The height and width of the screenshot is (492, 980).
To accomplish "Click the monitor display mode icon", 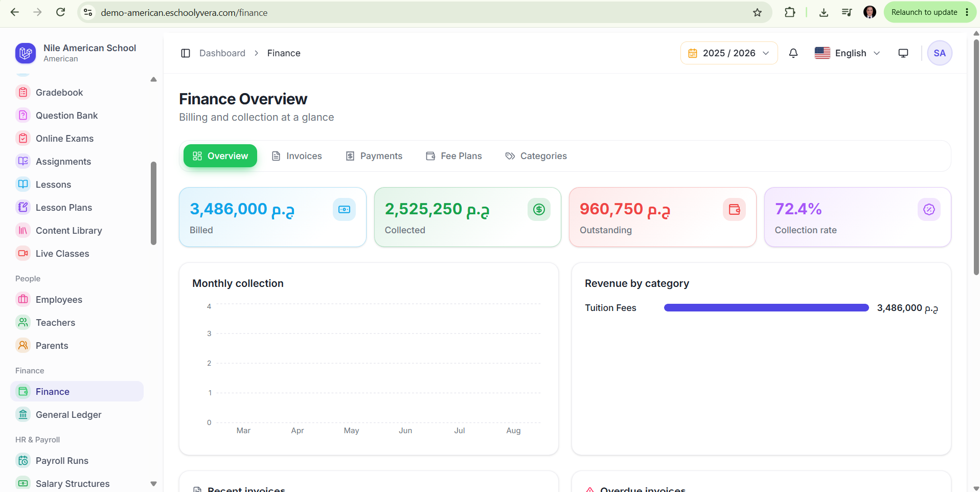I will (903, 53).
